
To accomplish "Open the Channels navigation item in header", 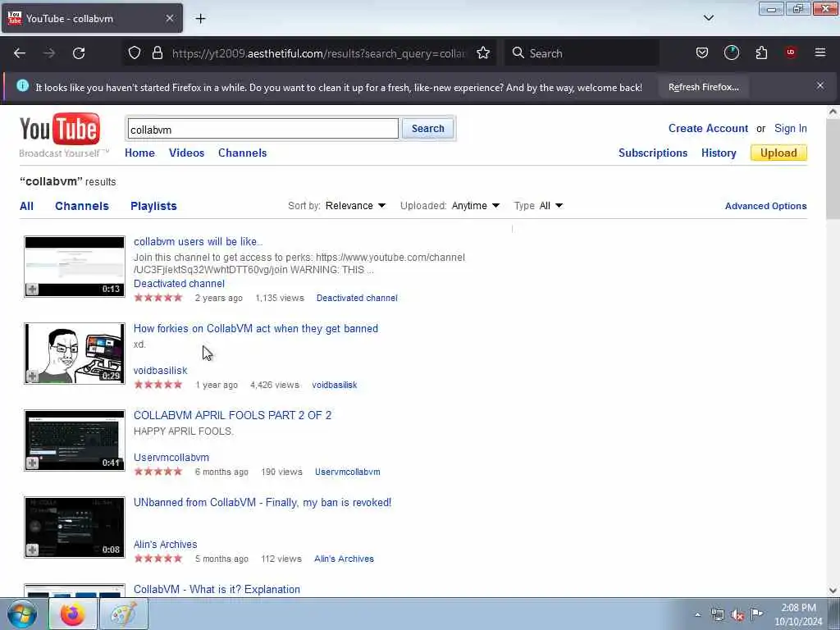I will (x=242, y=153).
